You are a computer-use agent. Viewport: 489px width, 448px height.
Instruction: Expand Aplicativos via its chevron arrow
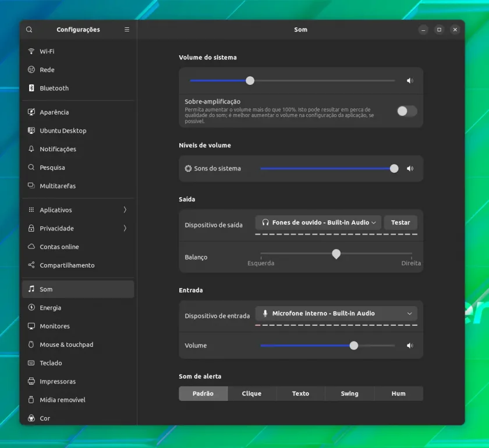pos(125,209)
